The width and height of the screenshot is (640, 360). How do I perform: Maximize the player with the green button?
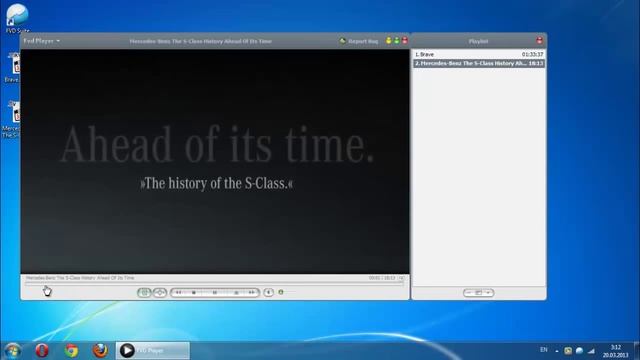click(x=396, y=41)
